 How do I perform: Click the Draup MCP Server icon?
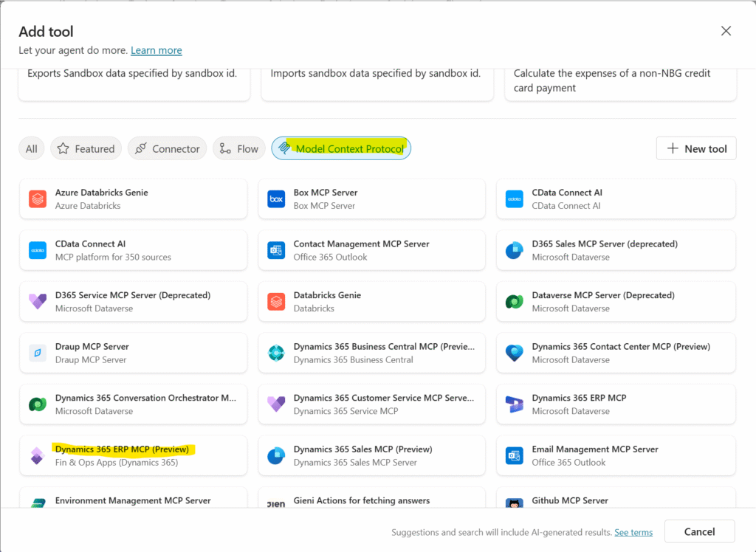tap(38, 353)
